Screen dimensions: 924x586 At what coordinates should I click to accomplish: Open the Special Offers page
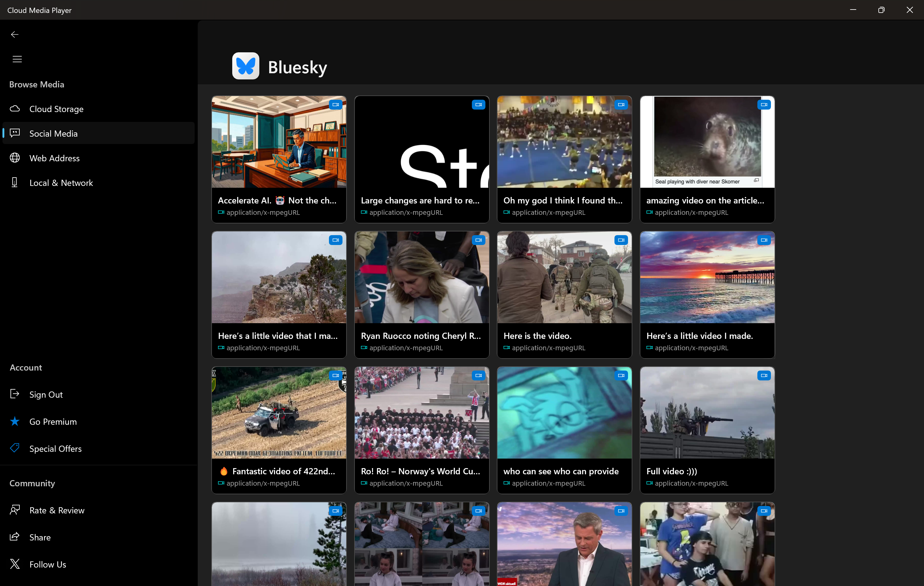[99, 448]
